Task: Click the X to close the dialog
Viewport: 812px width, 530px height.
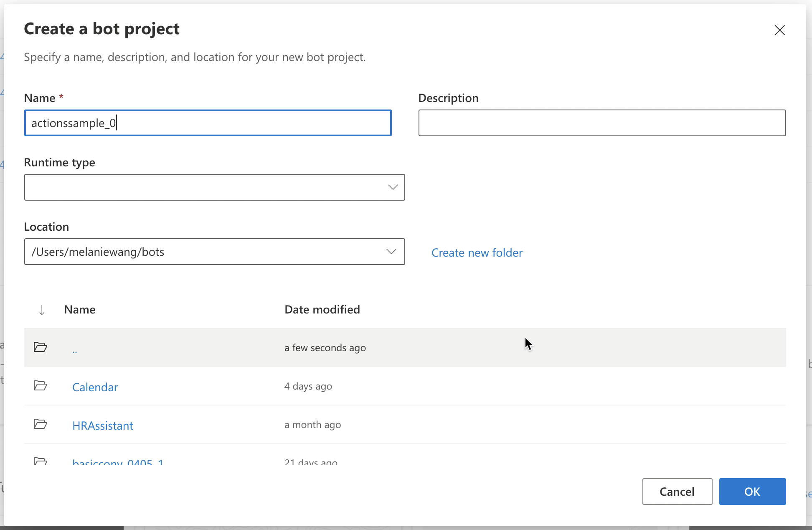Action: [780, 30]
